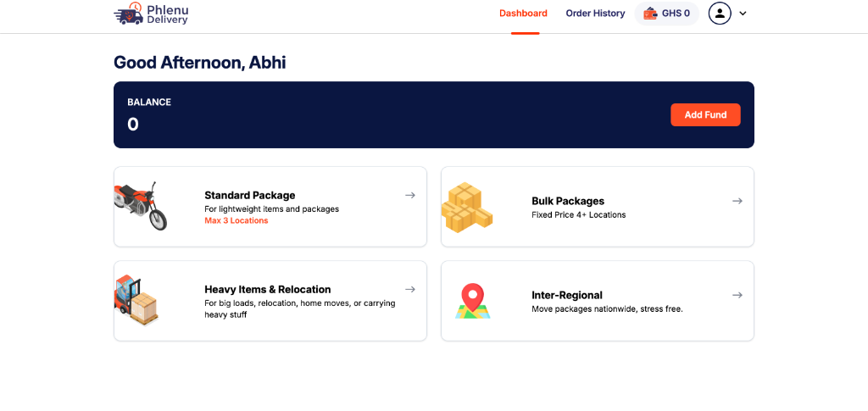Click the user profile avatar icon
868x411 pixels.
[x=720, y=14]
